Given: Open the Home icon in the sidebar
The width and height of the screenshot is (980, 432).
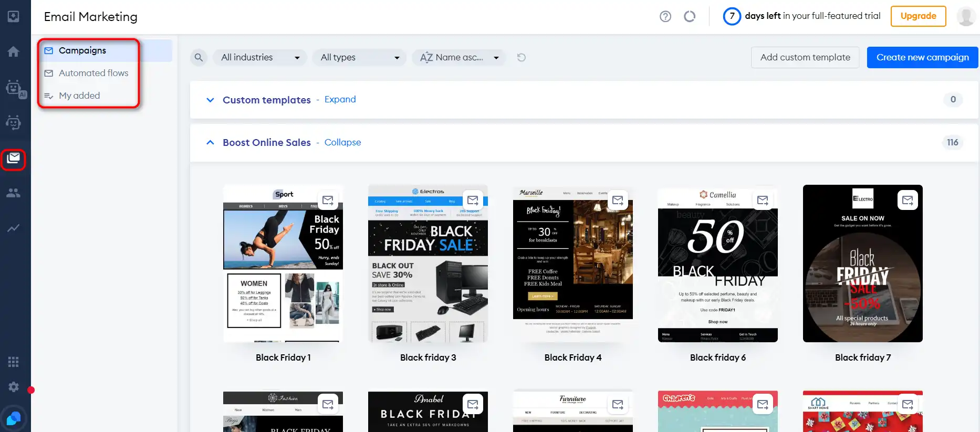Looking at the screenshot, I should coord(14,51).
